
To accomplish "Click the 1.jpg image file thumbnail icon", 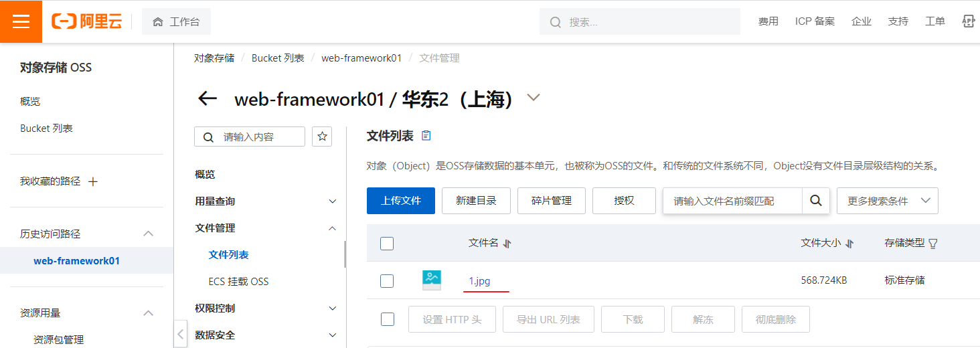I will click(432, 280).
